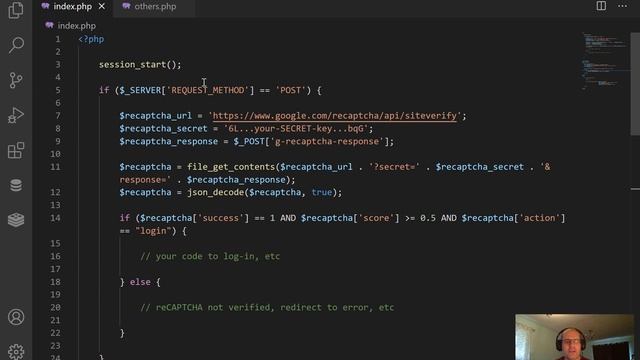The image size is (640, 360).
Task: Click the code minimap overview
Action: click(605, 61)
